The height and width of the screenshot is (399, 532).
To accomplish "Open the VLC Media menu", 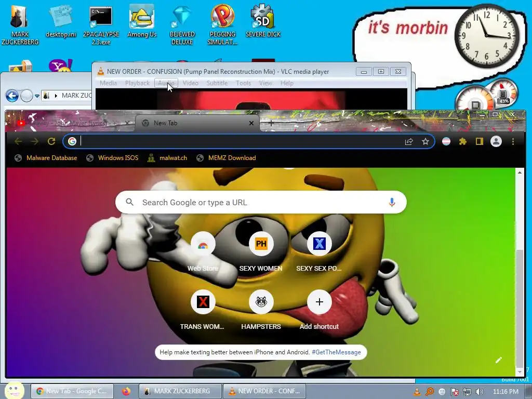I will (x=108, y=83).
